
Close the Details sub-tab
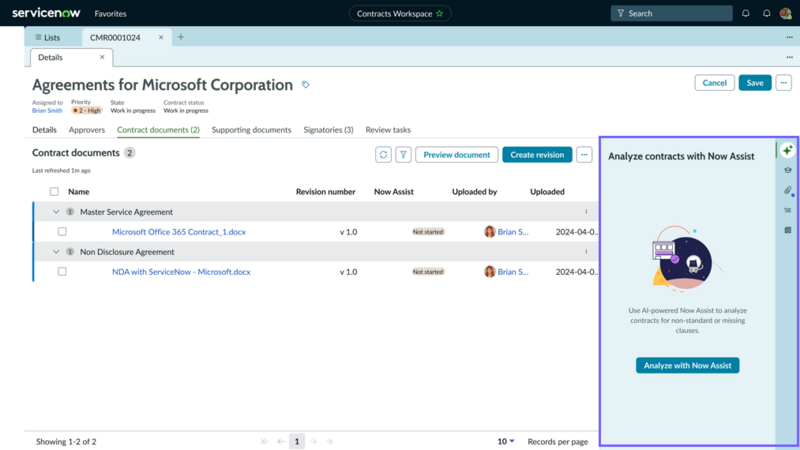click(102, 57)
